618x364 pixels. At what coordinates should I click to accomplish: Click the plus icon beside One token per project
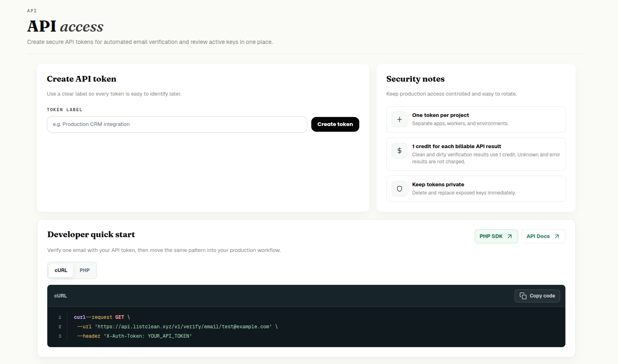399,119
